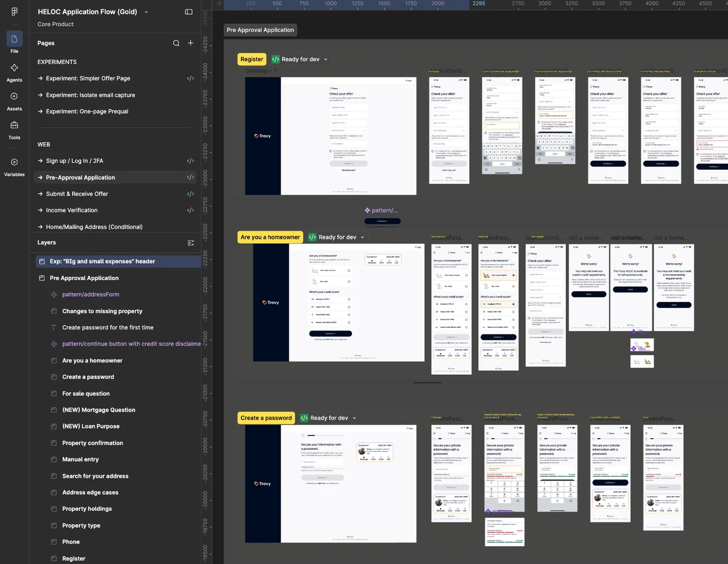
Task: Click the text icon of Create password for the first time
Action: (x=54, y=328)
